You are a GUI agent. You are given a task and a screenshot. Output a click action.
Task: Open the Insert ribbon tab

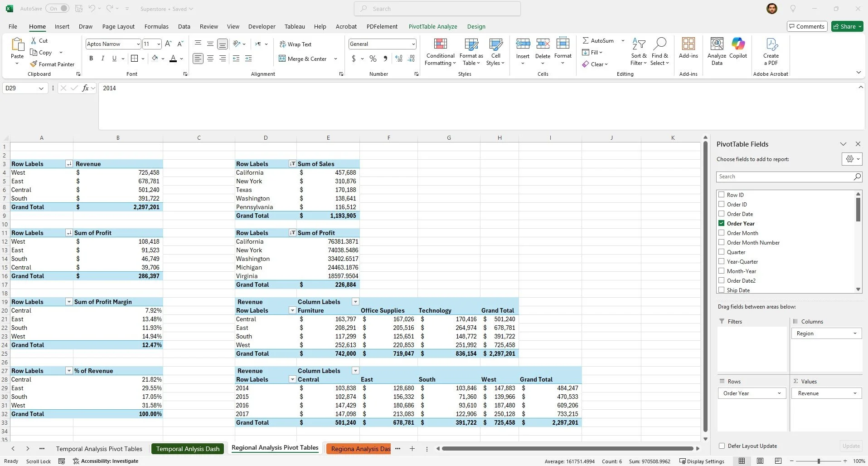coord(62,26)
